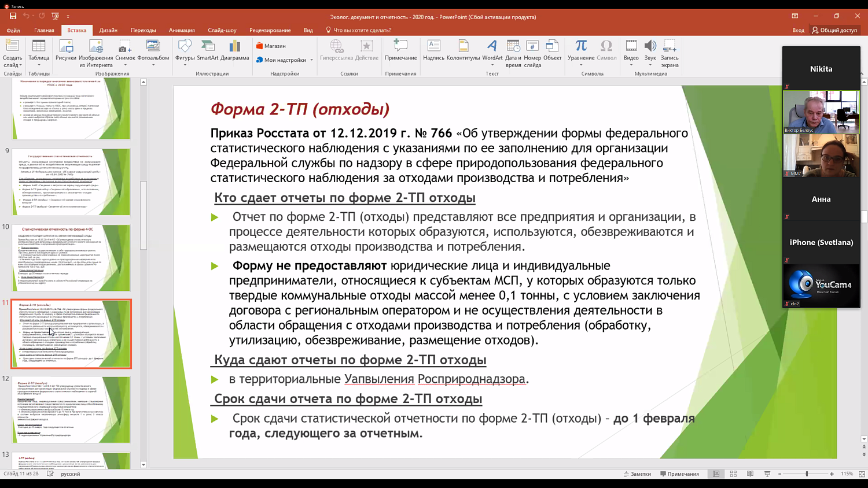The width and height of the screenshot is (868, 488).
Task: Click the zoom slider handle
Action: coord(807,474)
